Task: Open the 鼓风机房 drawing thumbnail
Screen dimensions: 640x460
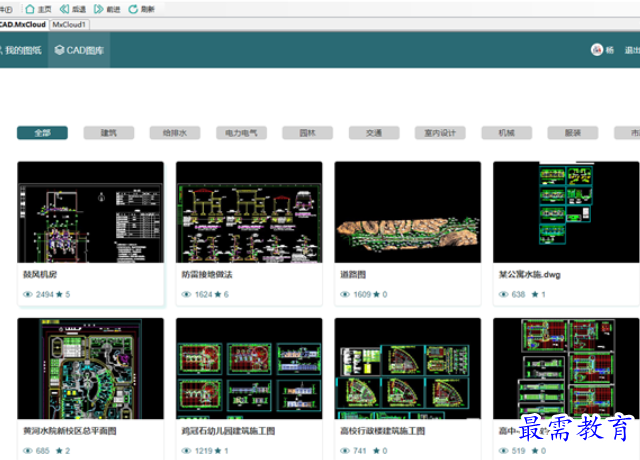Action: tap(91, 212)
